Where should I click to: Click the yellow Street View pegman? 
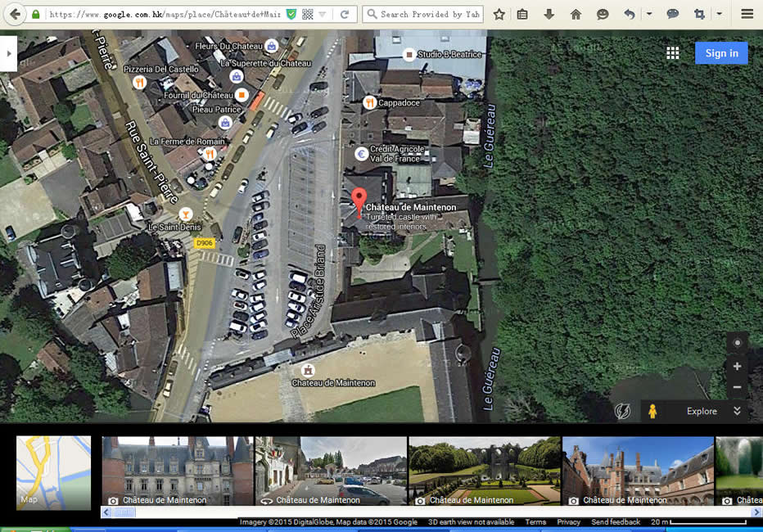(652, 412)
